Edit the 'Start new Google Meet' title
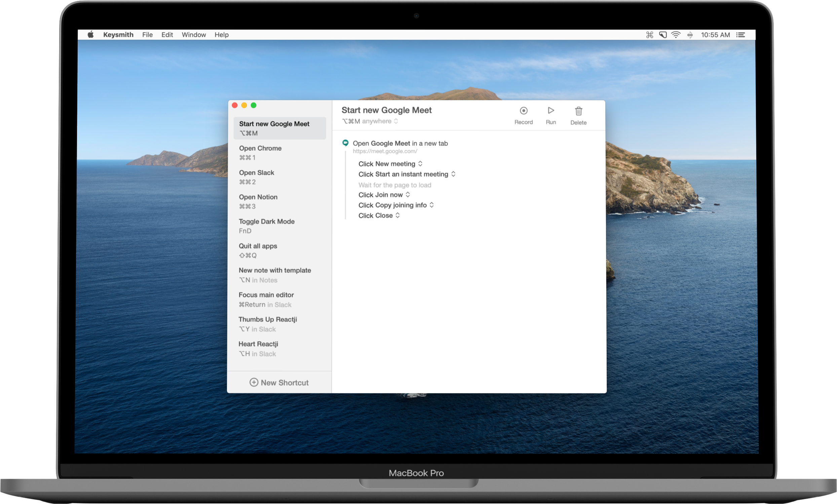This screenshot has height=504, width=837. tap(386, 110)
